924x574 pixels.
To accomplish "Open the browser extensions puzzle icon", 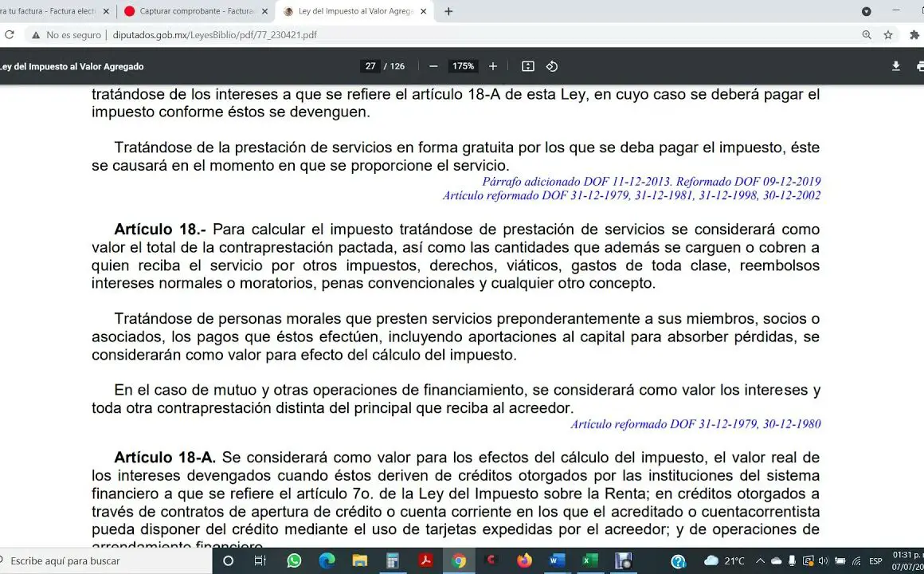I will pyautogui.click(x=914, y=35).
